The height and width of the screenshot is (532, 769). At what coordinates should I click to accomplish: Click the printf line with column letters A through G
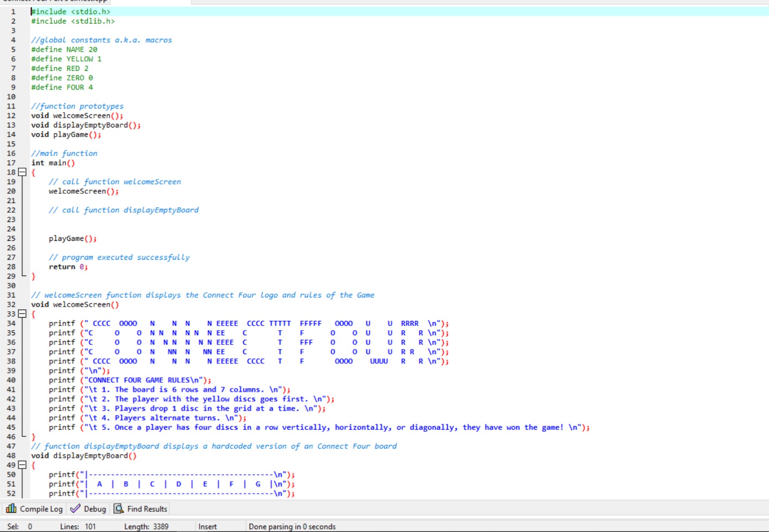point(172,484)
